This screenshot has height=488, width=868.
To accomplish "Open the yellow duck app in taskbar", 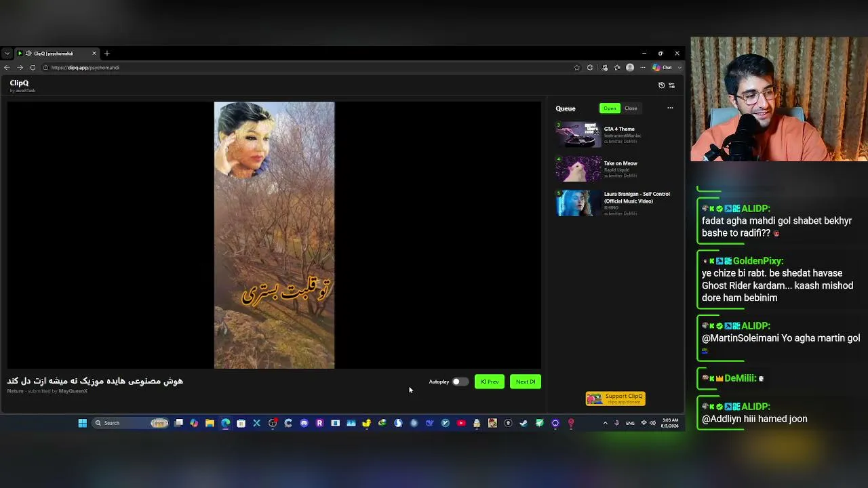I will 367,423.
